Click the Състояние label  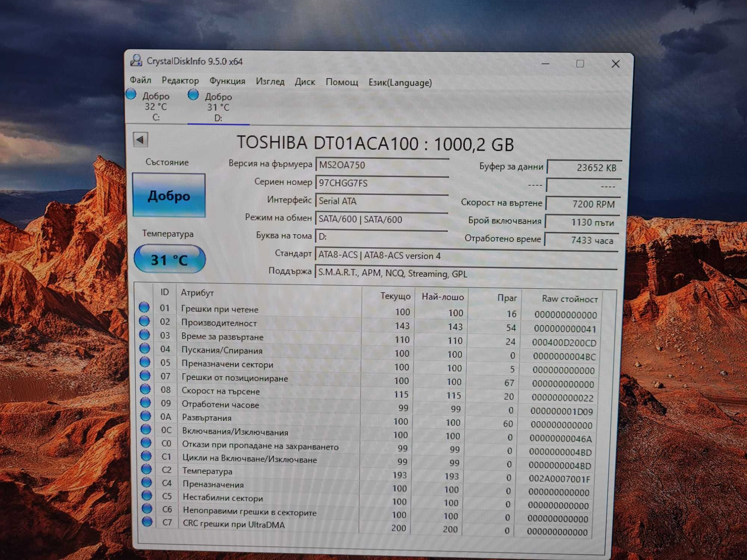tap(167, 162)
